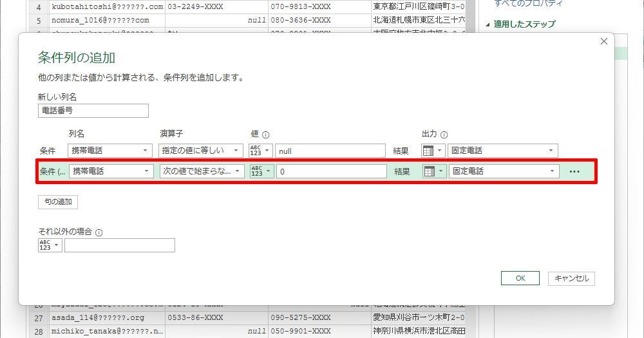
Task: Click the ABC123 value type icon in first condition row
Action: coord(257,151)
